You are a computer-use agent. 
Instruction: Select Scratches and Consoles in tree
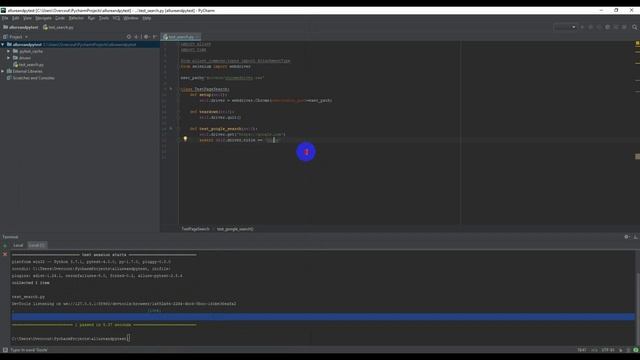[x=30, y=78]
